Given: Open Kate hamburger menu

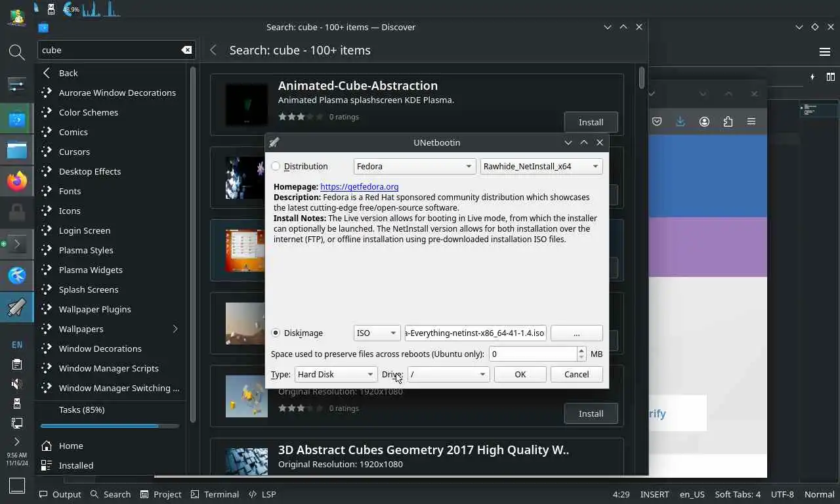Looking at the screenshot, I should (825, 52).
